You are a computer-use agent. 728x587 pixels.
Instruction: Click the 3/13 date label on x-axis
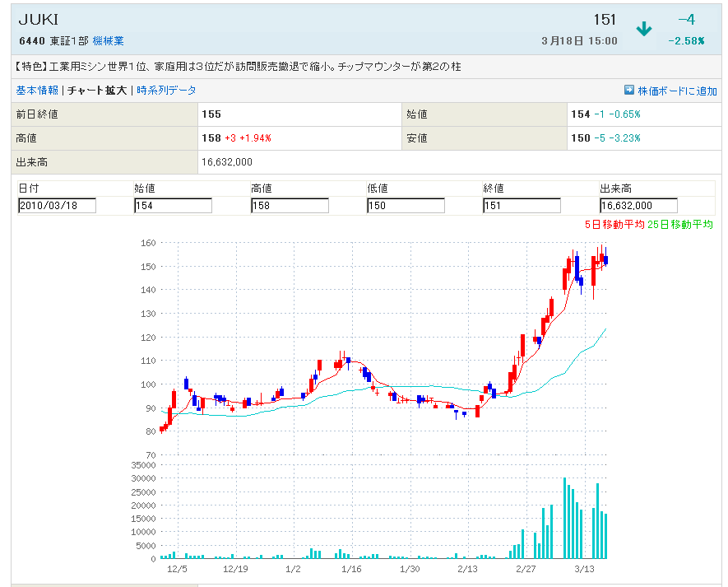point(584,569)
